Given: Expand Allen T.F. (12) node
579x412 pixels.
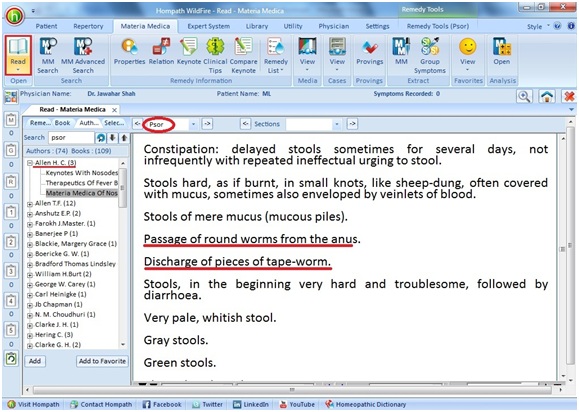Looking at the screenshot, I should 30,204.
